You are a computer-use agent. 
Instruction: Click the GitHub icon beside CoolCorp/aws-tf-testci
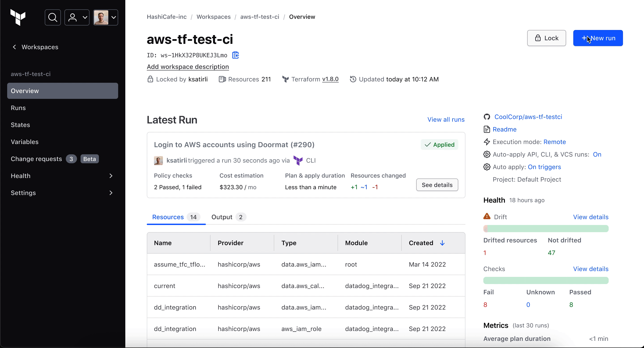coord(487,117)
